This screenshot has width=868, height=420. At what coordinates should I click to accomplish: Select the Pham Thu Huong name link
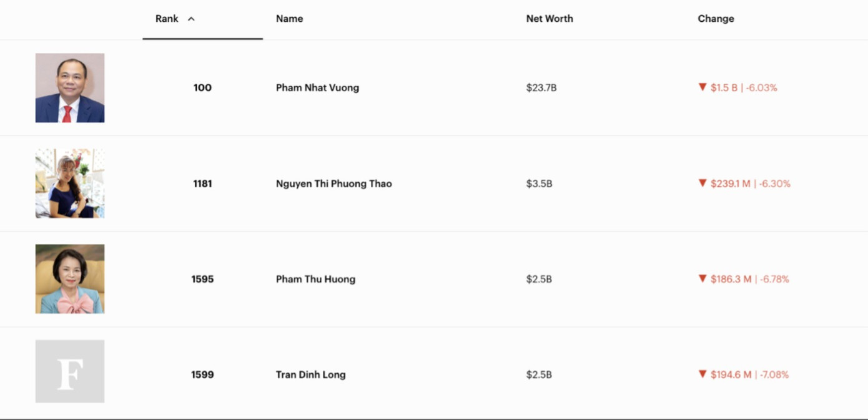tap(315, 279)
